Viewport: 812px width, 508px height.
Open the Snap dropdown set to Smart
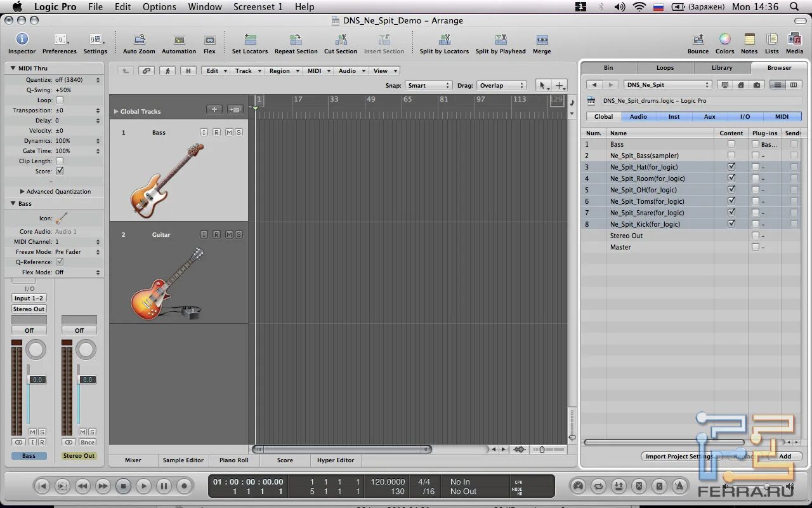tap(428, 85)
